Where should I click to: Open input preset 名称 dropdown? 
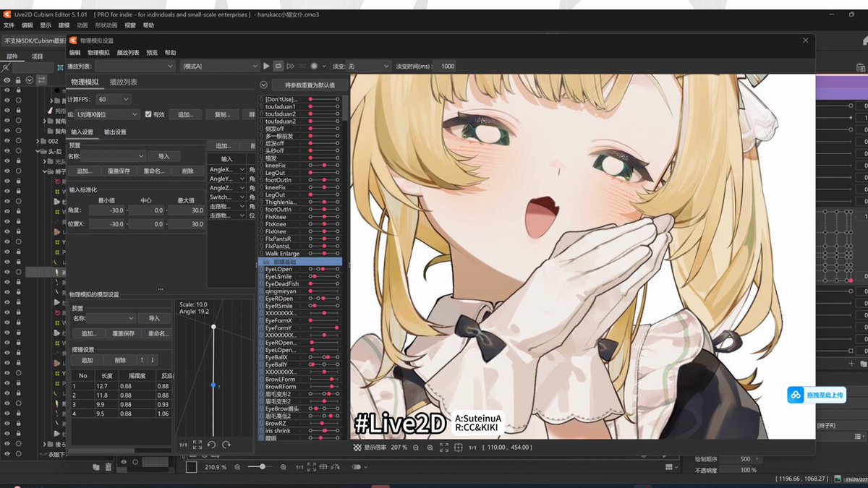pos(114,156)
